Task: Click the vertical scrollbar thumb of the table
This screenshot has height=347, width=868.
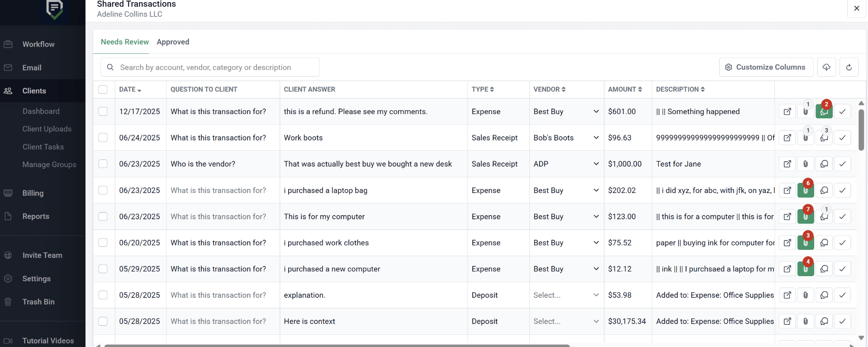Action: (861, 130)
